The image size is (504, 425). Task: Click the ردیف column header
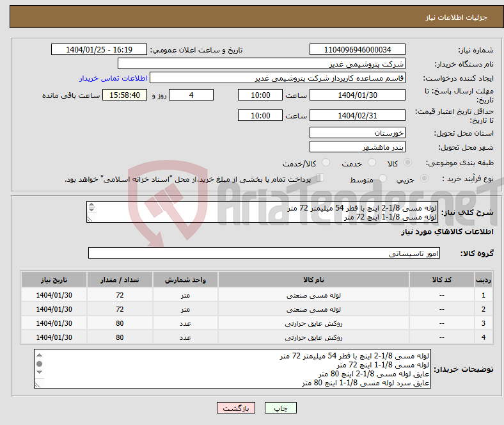[484, 280]
